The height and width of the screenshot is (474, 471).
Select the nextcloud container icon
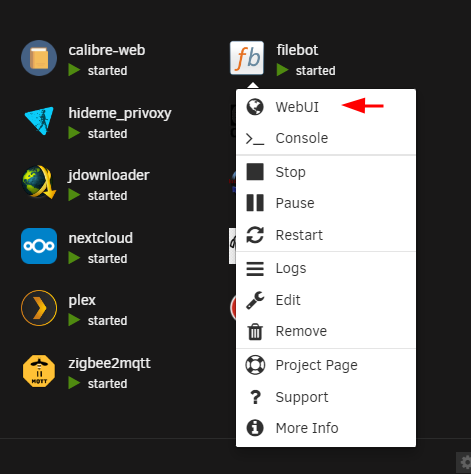point(39,246)
